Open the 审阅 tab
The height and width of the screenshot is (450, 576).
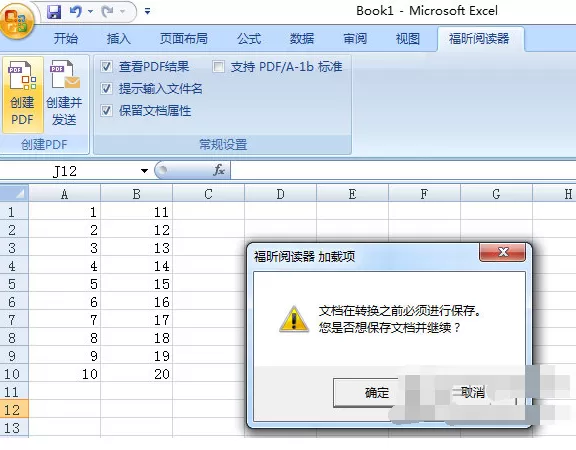[x=355, y=39]
